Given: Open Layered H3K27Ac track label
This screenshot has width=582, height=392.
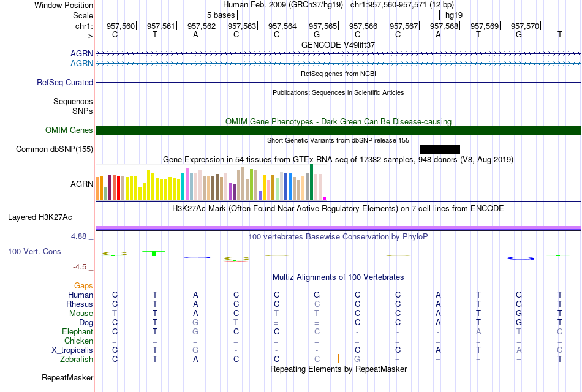Looking at the screenshot, I should tap(40, 217).
